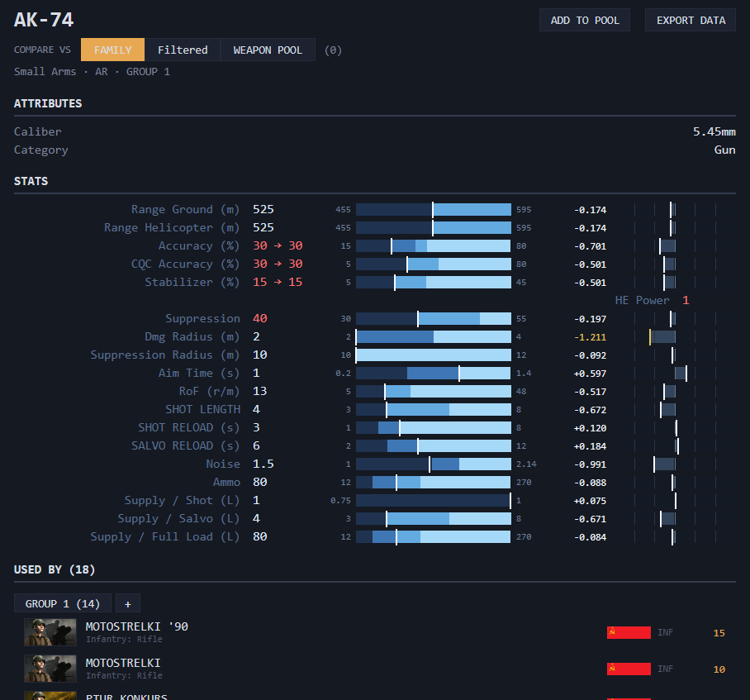The width and height of the screenshot is (750, 700).
Task: Select the GROUP 1 (14) tab
Action: click(63, 603)
